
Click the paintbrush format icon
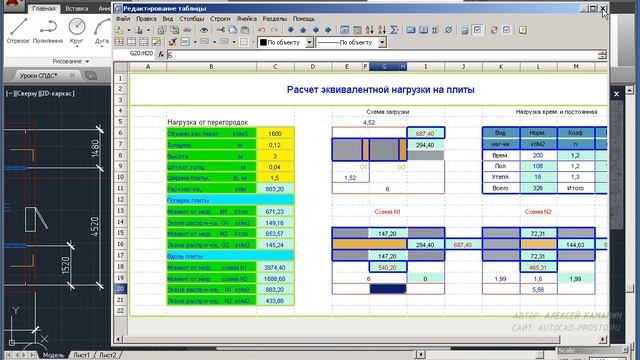pos(172,42)
